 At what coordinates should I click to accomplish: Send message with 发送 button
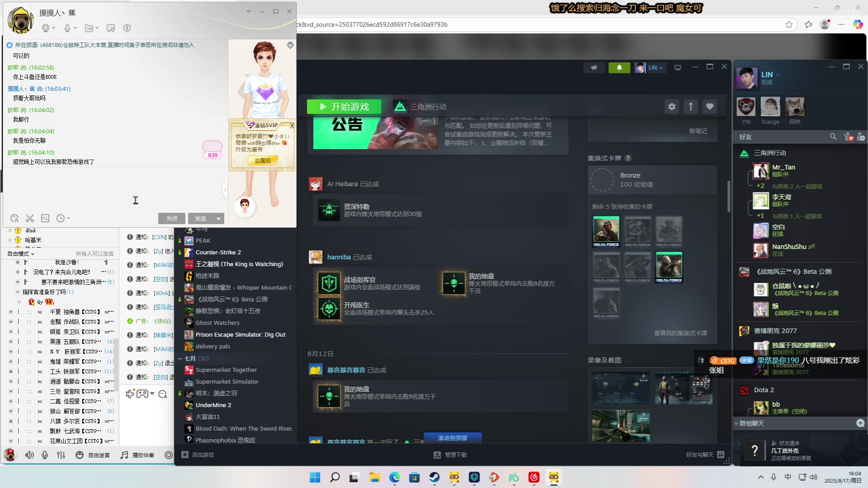[x=200, y=219]
